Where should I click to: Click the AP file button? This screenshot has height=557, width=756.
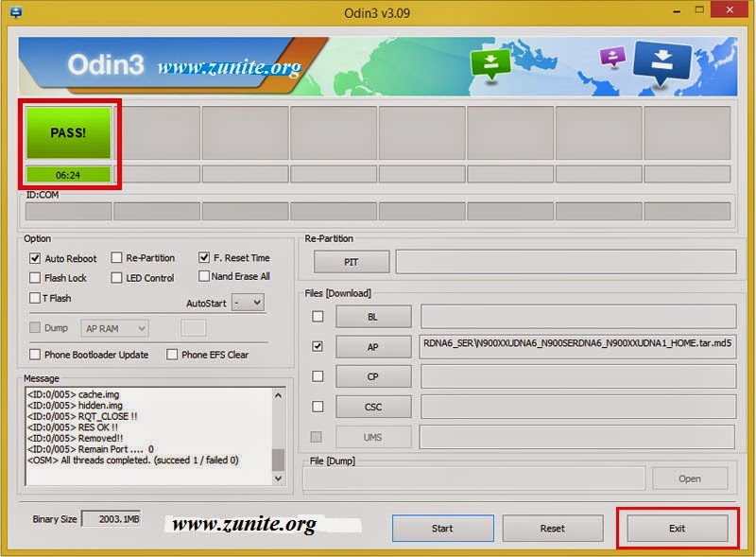(373, 346)
